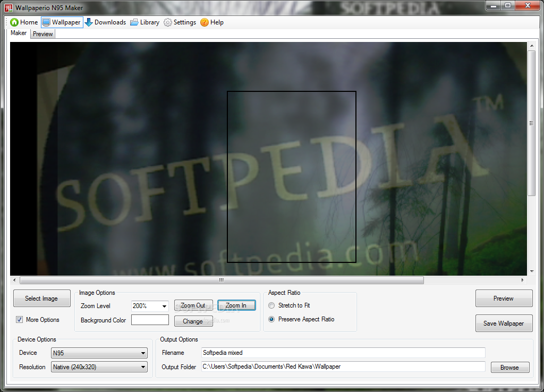Viewport: 544px width, 392px height.
Task: Open the Library toolbar label
Action: pyautogui.click(x=149, y=22)
